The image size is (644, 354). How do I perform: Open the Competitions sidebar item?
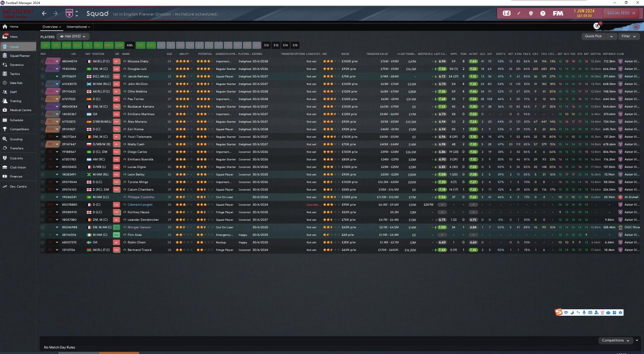click(19, 129)
